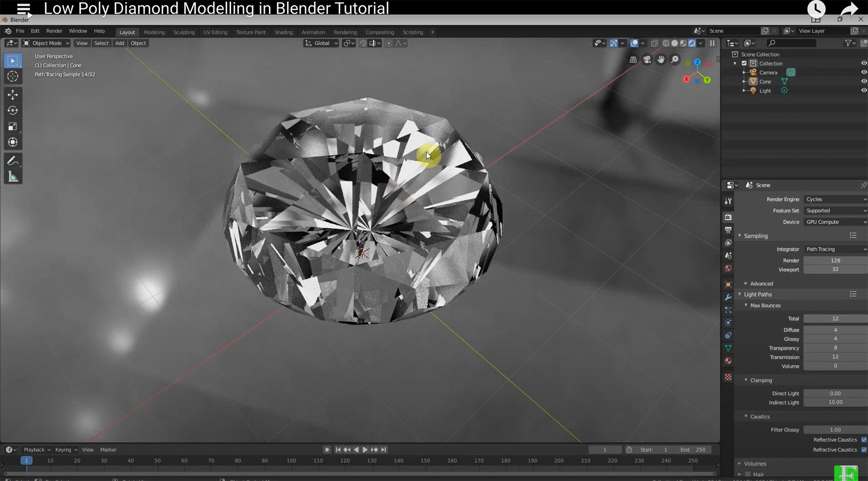
Task: Click the pan view hand icon
Action: (661, 60)
